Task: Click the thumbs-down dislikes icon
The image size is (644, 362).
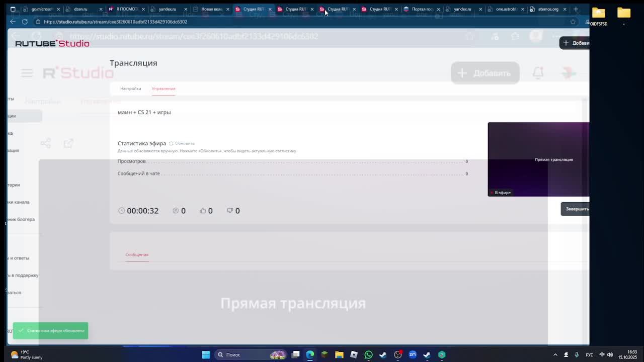Action: 230,211
